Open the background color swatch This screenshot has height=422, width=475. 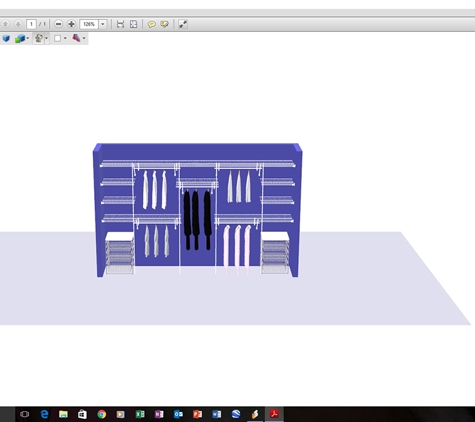tap(58, 38)
